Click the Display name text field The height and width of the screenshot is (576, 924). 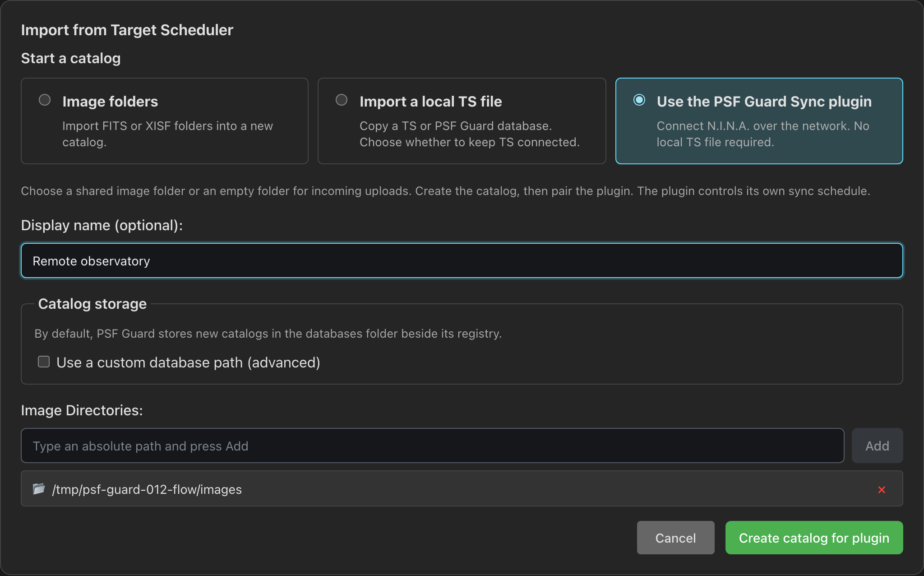(462, 260)
